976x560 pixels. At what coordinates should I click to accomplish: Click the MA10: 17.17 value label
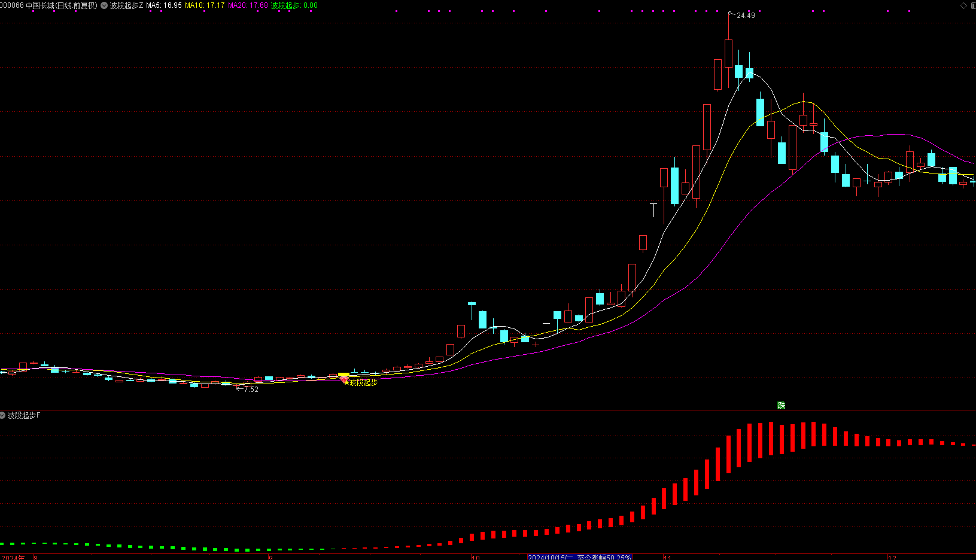click(205, 5)
